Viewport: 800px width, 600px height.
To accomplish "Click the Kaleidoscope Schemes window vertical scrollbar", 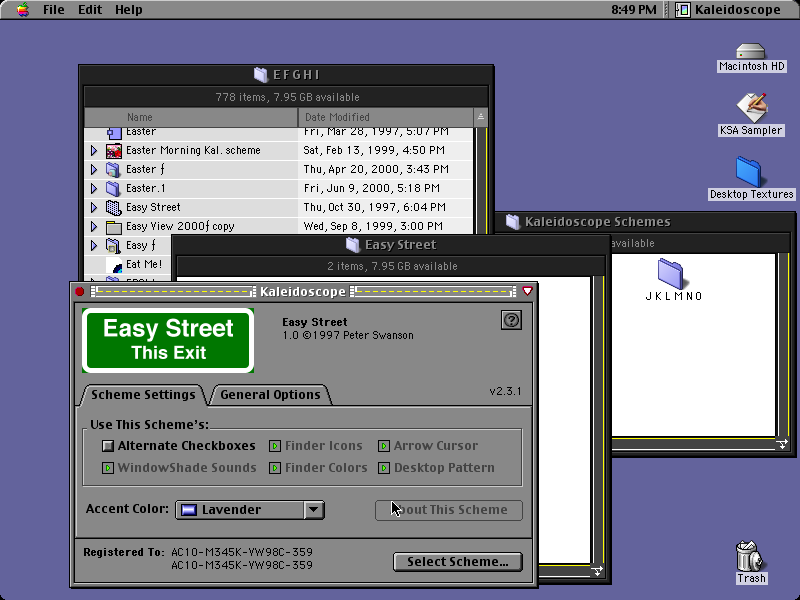I will [x=783, y=345].
